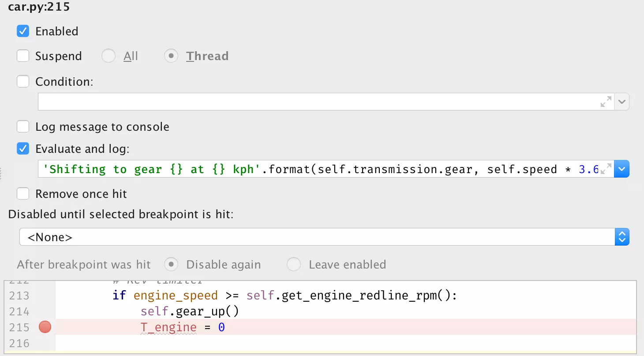Viewport: 644px width, 356px height.
Task: Expand the Condition field editor
Action: pyautogui.click(x=606, y=102)
